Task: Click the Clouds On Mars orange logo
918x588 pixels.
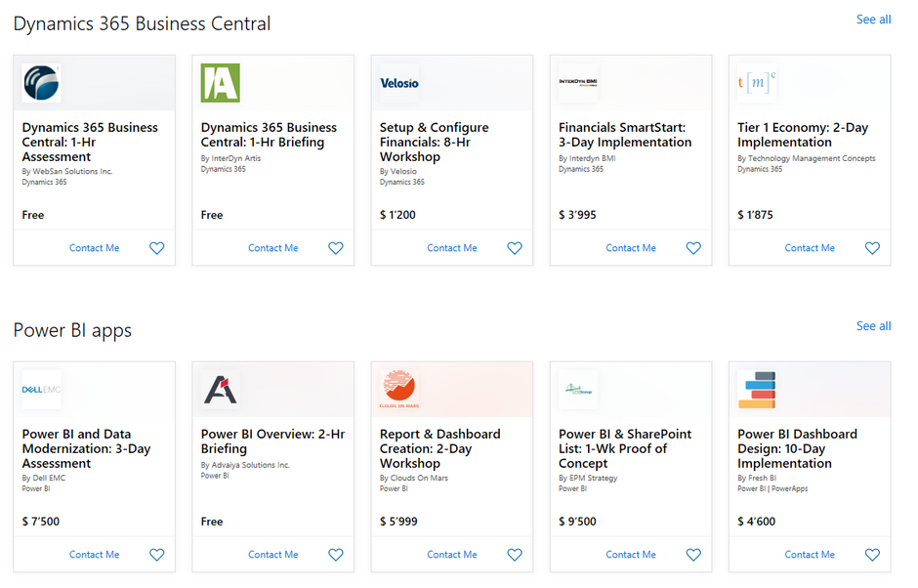Action: click(x=399, y=390)
